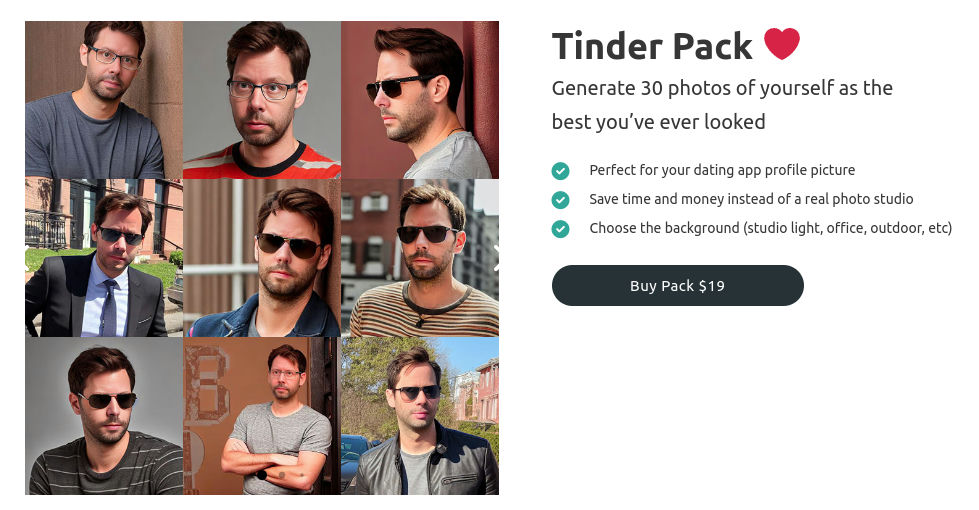Screen dimensions: 979x510
Task: Open photo with brown striped sweater
Action: point(420,258)
